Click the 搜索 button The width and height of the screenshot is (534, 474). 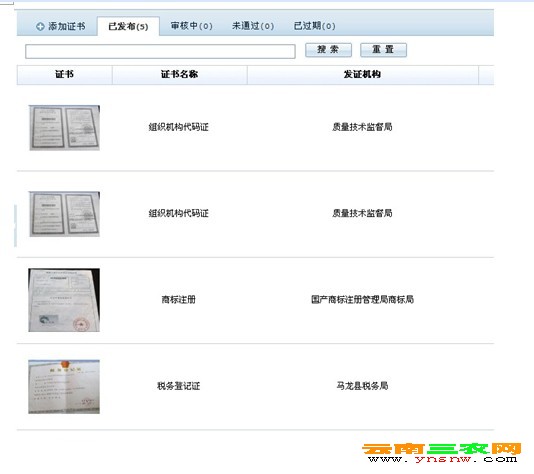click(x=328, y=50)
